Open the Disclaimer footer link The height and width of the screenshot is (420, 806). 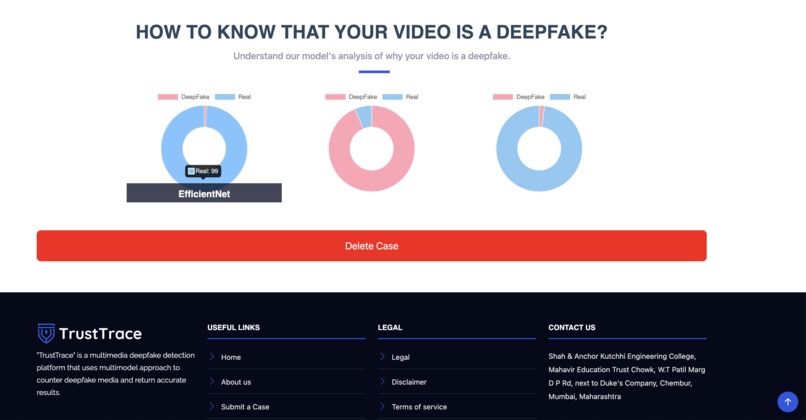click(409, 382)
